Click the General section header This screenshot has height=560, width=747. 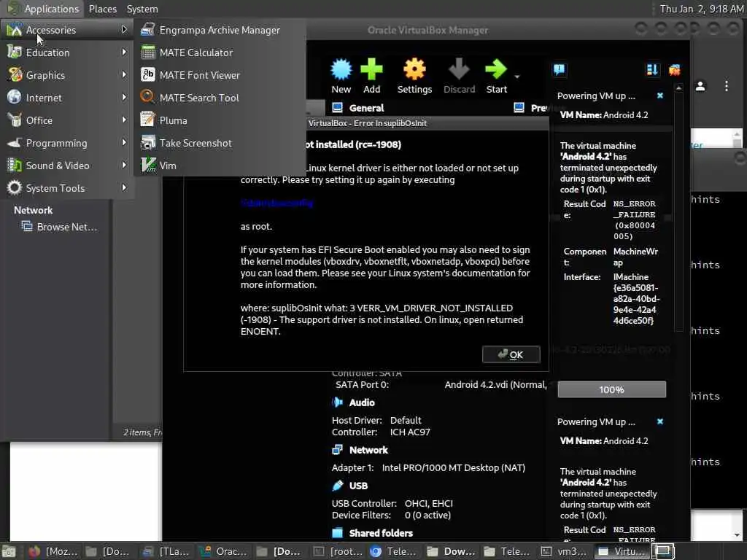click(x=366, y=108)
